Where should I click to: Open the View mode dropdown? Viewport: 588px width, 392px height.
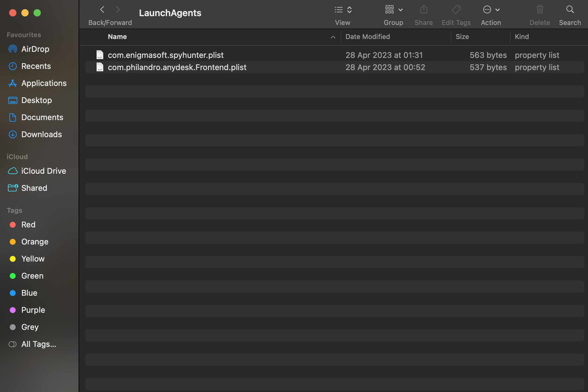pyautogui.click(x=343, y=10)
